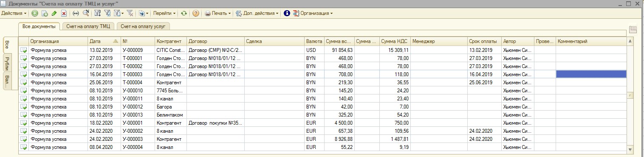The image size is (644, 157).
Task: Switch to the Все документы tab
Action: coord(39,26)
